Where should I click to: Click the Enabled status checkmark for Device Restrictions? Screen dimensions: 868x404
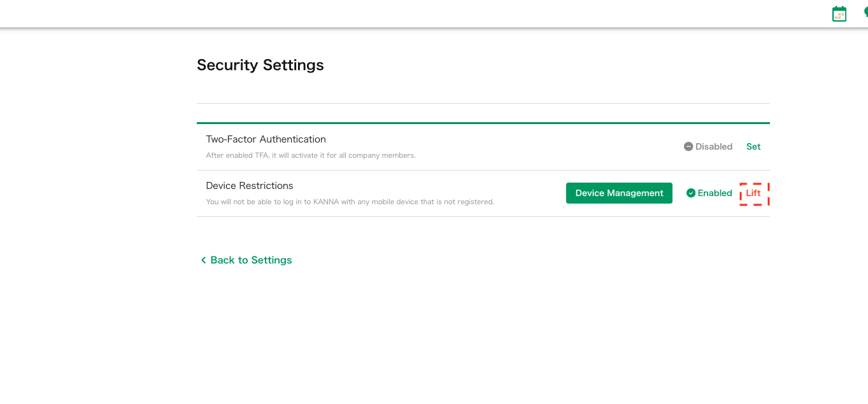(x=690, y=193)
